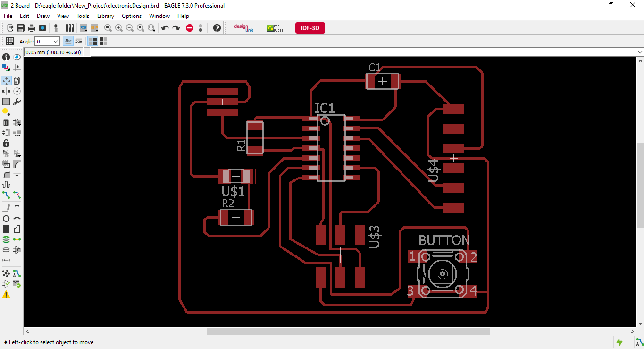The image size is (644, 349).
Task: Open the File menu
Action: coord(8,16)
